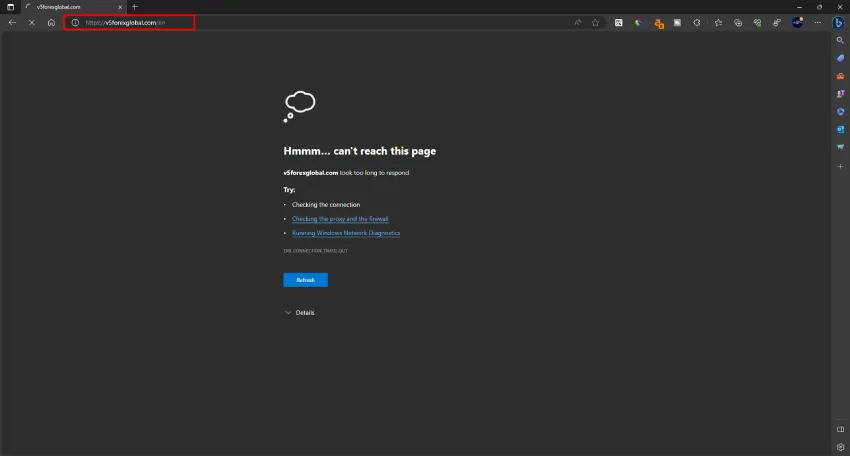The height and width of the screenshot is (456, 850).
Task: Open sidebar Microsoft 365 icon
Action: pos(840,112)
